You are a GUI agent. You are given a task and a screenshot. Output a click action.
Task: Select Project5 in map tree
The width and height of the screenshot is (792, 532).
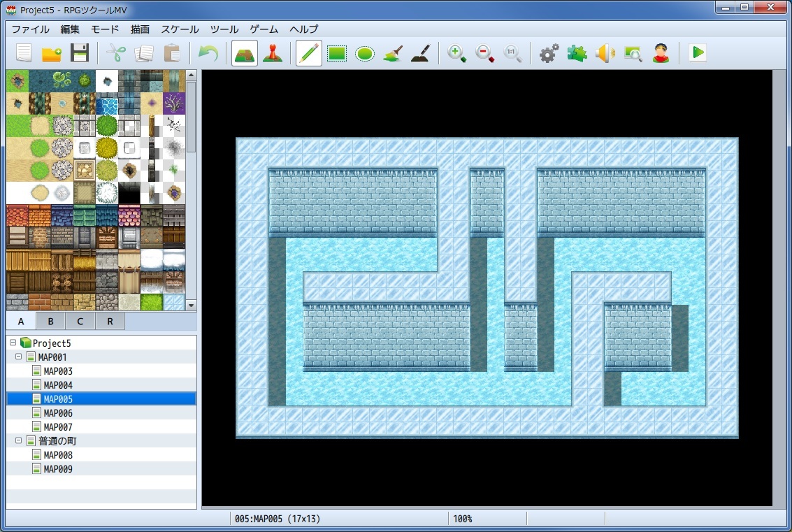(52, 343)
